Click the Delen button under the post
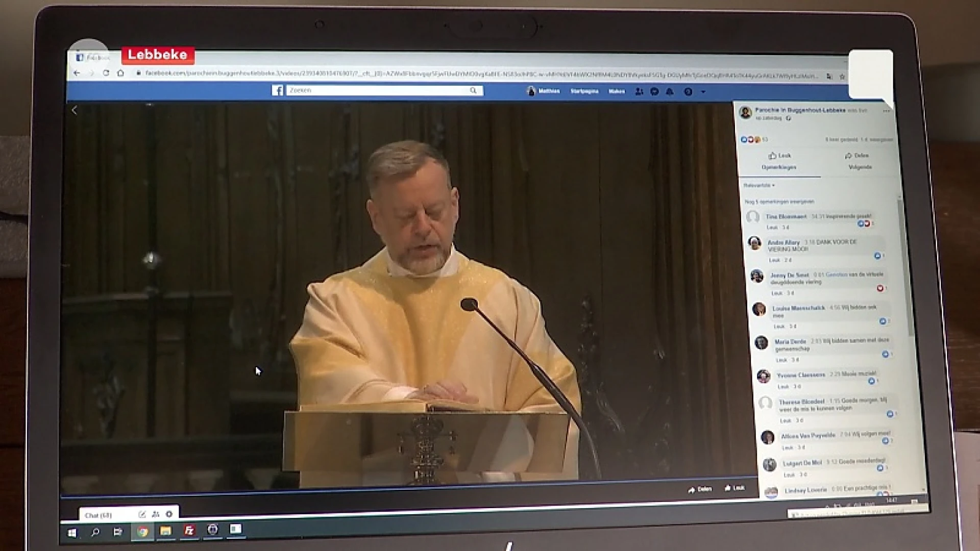Viewport: 980px width, 551px height. 856,156
